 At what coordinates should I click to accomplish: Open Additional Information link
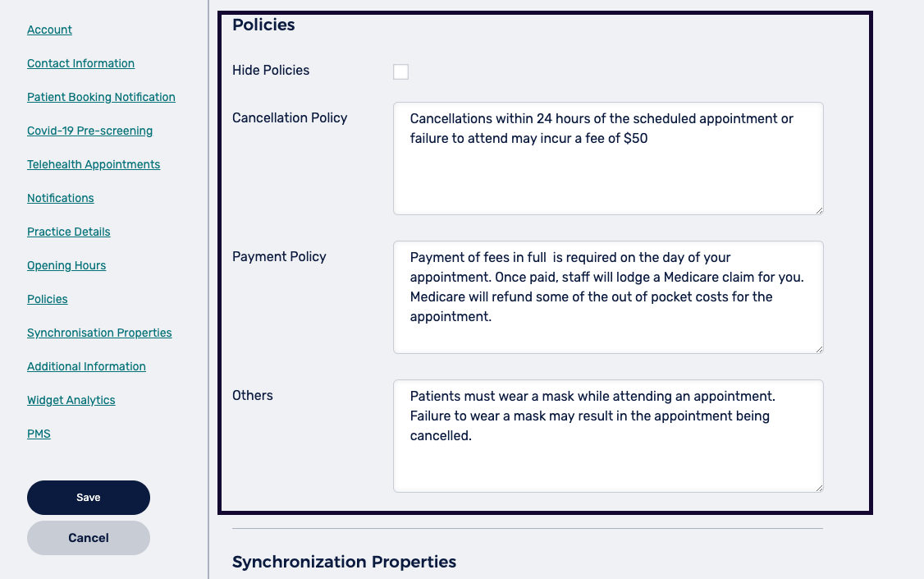click(x=86, y=366)
